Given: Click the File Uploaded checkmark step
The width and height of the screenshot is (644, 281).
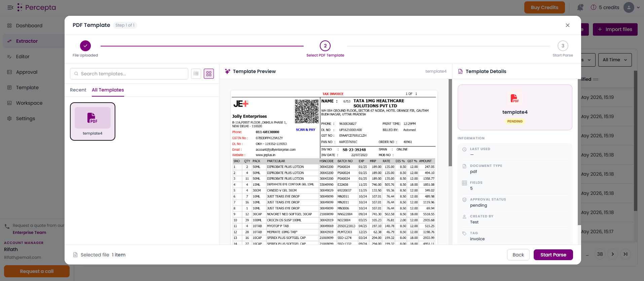Looking at the screenshot, I should tap(85, 46).
